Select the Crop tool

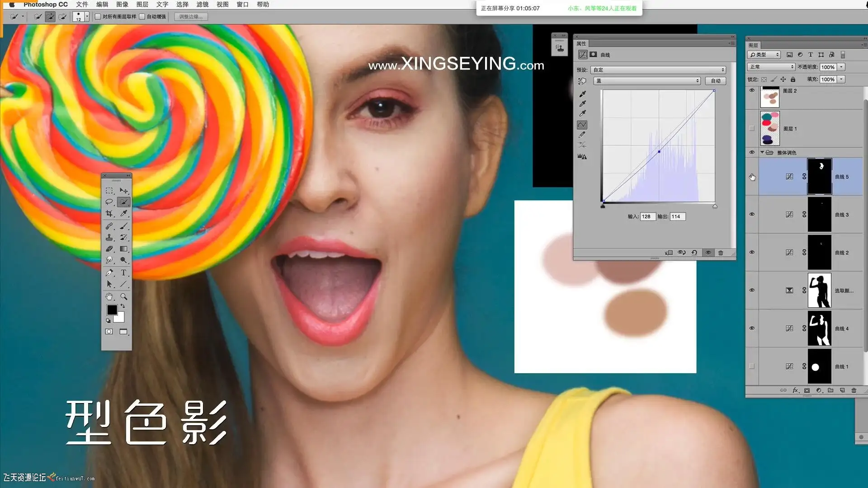point(109,213)
